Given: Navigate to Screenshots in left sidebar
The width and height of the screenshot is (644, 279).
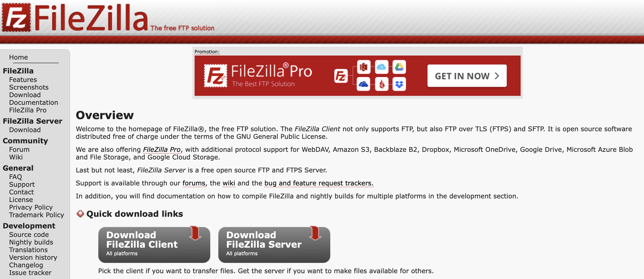Looking at the screenshot, I should [29, 87].
